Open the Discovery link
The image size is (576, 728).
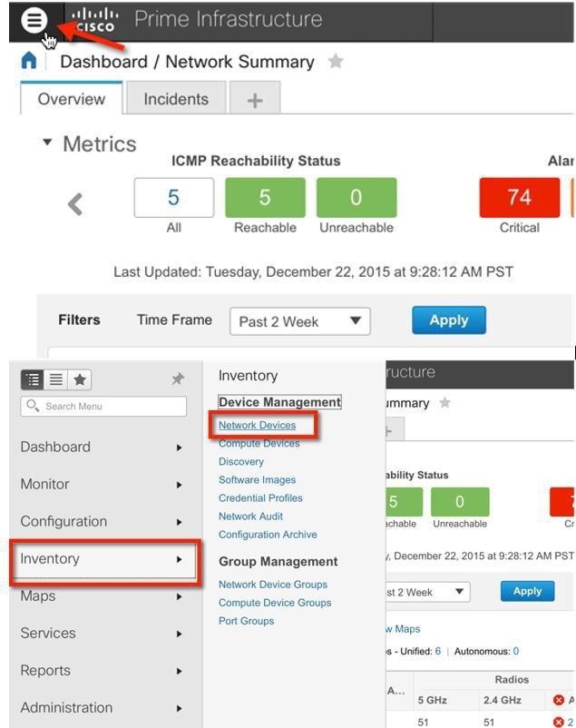(x=241, y=461)
